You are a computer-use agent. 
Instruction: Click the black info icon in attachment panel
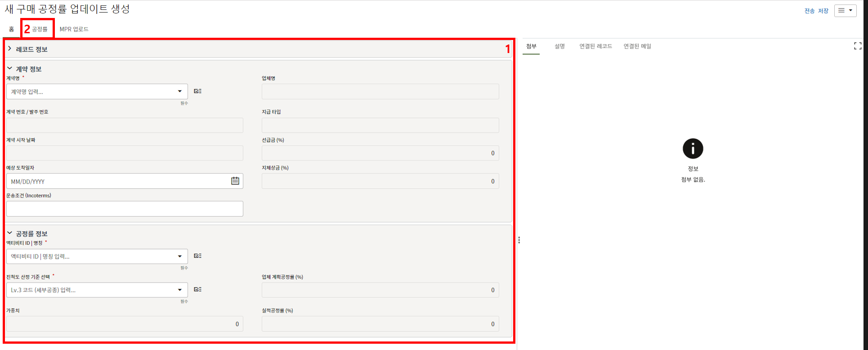(x=693, y=149)
